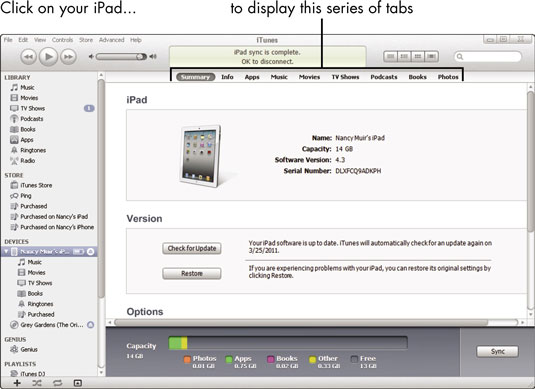The width and height of the screenshot is (535, 389).
Task: Switch to the Info tab
Action: (x=227, y=77)
